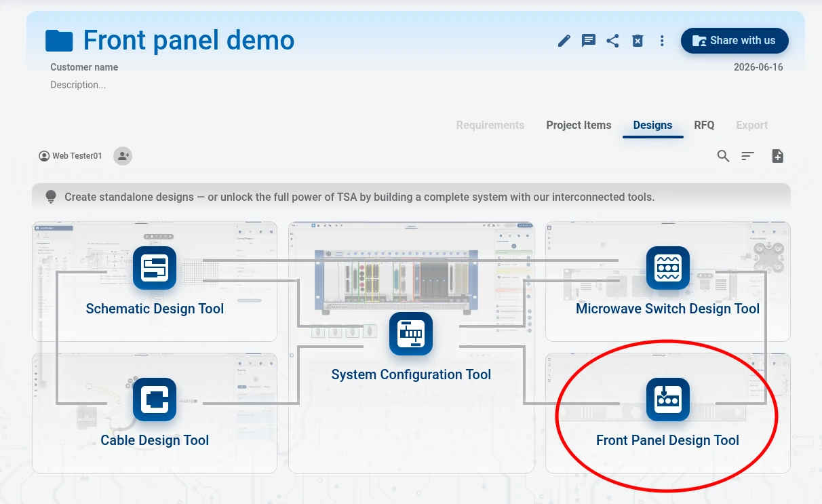Viewport: 822px width, 504px height.
Task: Open the Cable Design Tool icon
Action: point(155,400)
